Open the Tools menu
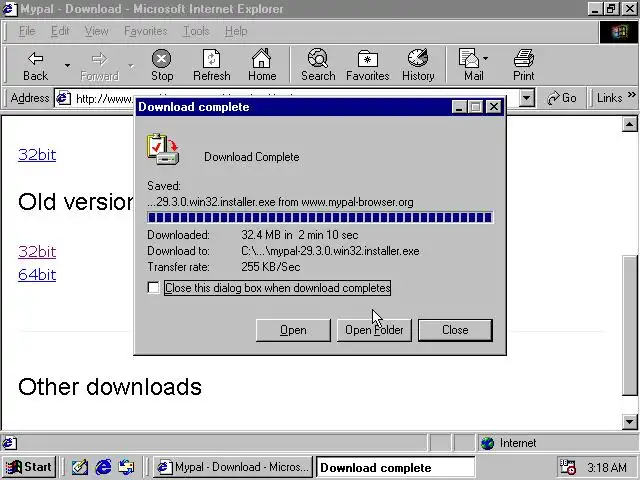Image resolution: width=640 pixels, height=480 pixels. [196, 31]
